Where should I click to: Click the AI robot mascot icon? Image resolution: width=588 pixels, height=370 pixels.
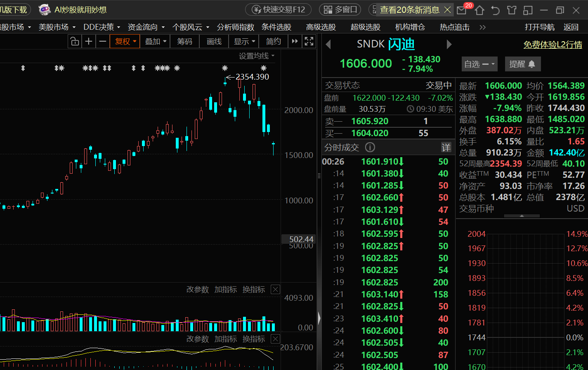(x=45, y=9)
